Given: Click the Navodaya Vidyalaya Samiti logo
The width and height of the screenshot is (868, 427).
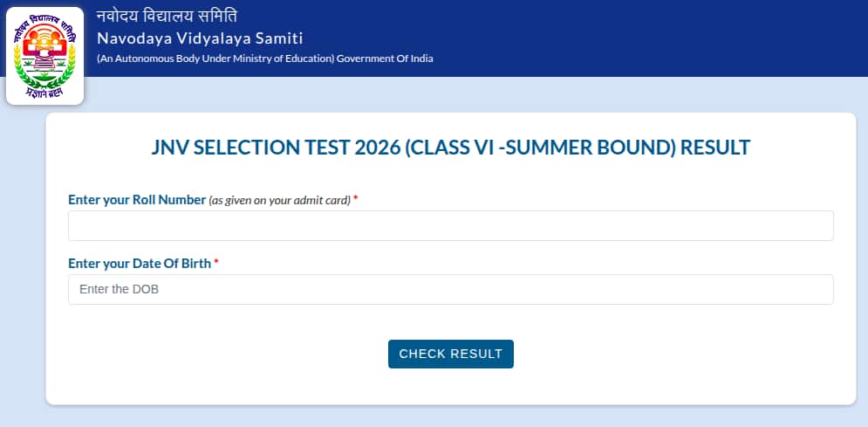Looking at the screenshot, I should 44,56.
